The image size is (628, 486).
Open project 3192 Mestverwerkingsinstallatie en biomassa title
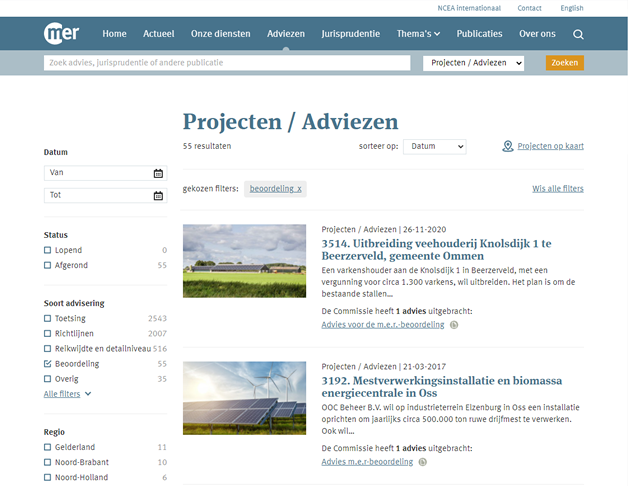pos(441,387)
